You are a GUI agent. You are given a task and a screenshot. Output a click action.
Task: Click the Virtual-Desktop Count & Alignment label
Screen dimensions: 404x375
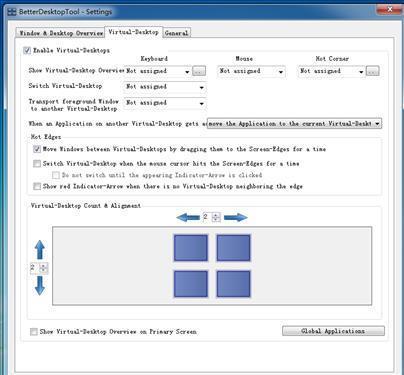(86, 206)
